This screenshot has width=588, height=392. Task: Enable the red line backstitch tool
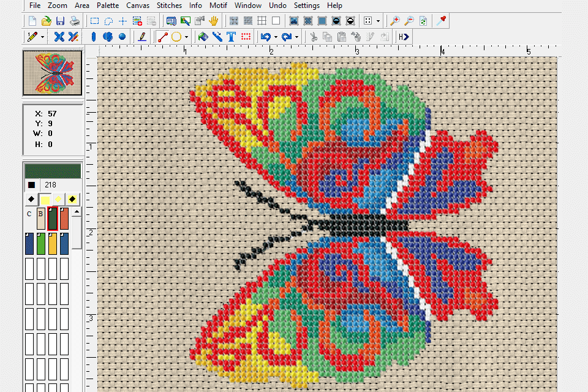click(162, 37)
